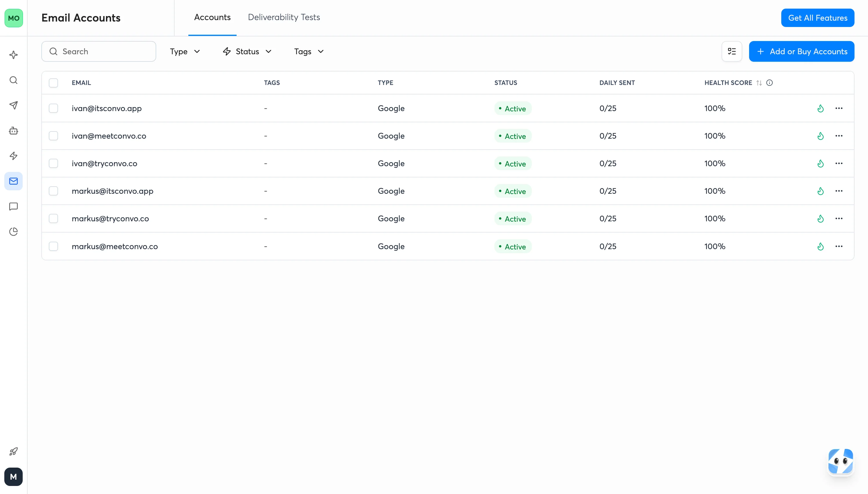
Task: Click the Health Score info icon
Action: pos(770,83)
